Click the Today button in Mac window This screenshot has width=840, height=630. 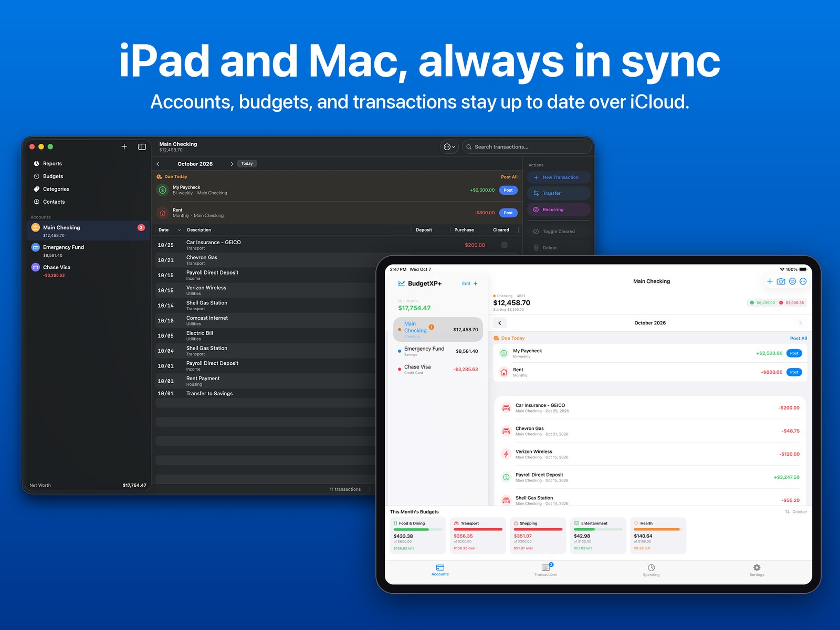pos(247,164)
